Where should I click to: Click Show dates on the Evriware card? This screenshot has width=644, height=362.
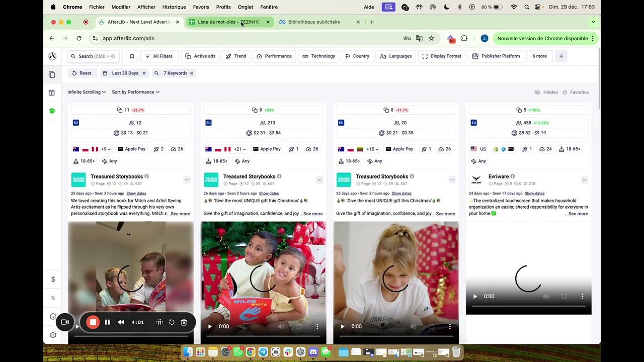coord(534,194)
